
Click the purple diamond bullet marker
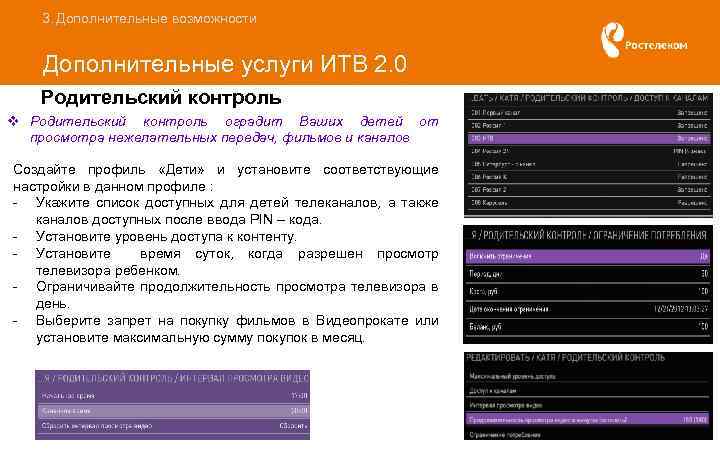pos(13,121)
